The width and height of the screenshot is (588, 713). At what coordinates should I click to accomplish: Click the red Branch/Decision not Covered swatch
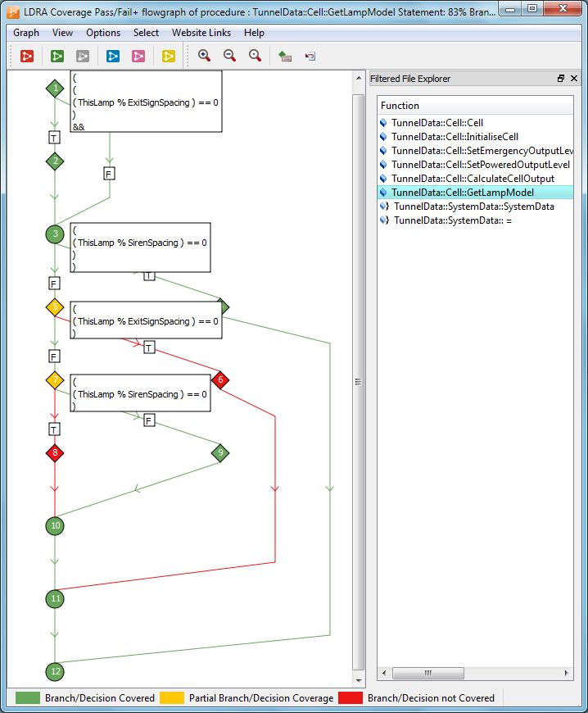tap(353, 698)
